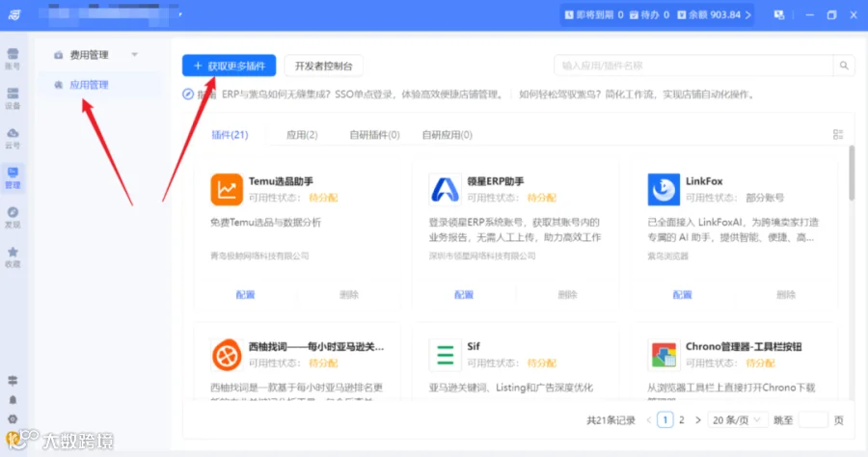Viewport: 868px width, 457px height.
Task: Click 配置 for 领星ERP助手
Action: (x=464, y=294)
